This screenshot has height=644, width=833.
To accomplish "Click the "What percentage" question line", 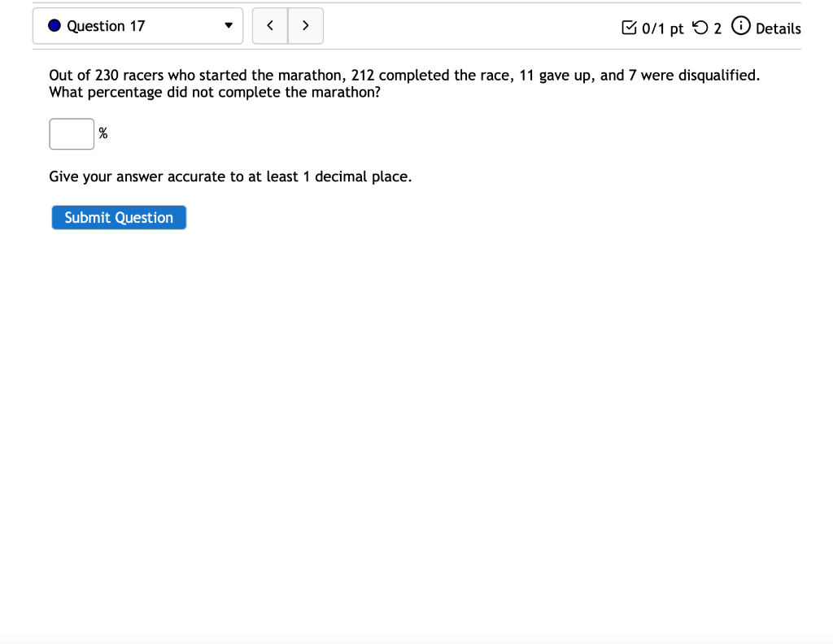I will pyautogui.click(x=215, y=93).
